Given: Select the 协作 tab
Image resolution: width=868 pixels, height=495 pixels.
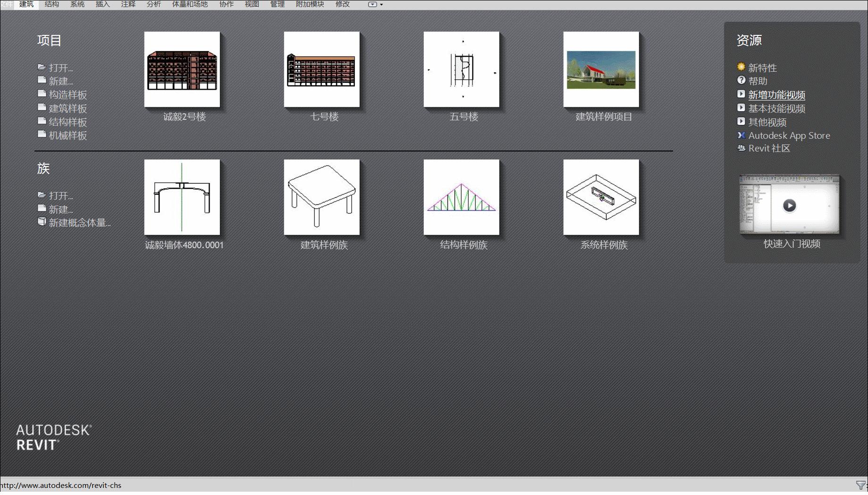Looking at the screenshot, I should point(227,4).
